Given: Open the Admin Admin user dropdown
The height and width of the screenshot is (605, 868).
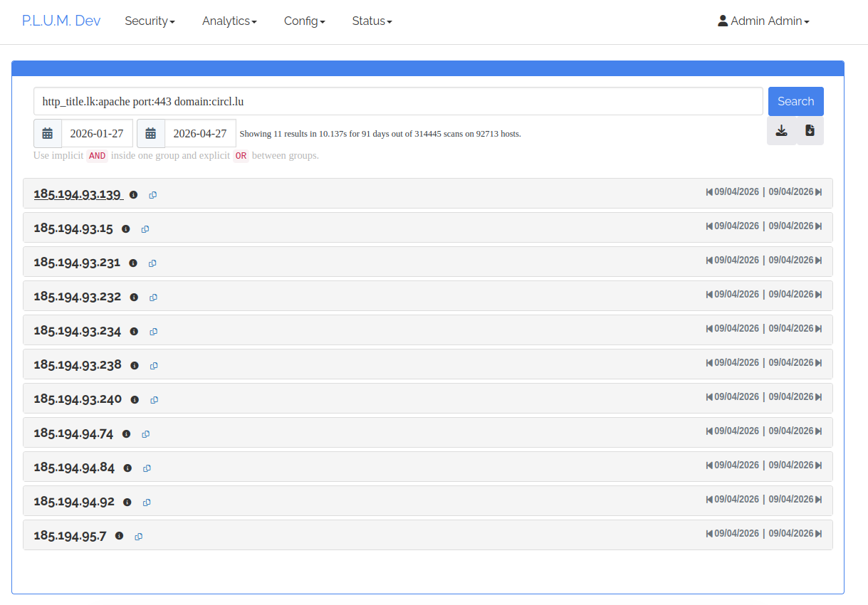Looking at the screenshot, I should coord(763,21).
